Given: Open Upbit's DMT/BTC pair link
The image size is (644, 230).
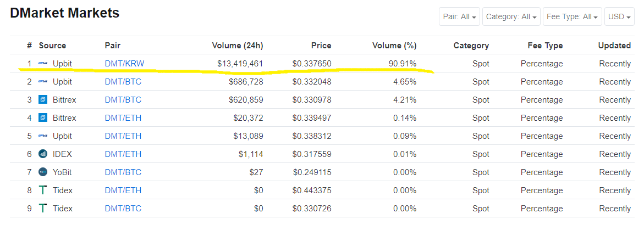Looking at the screenshot, I should click(x=123, y=82).
